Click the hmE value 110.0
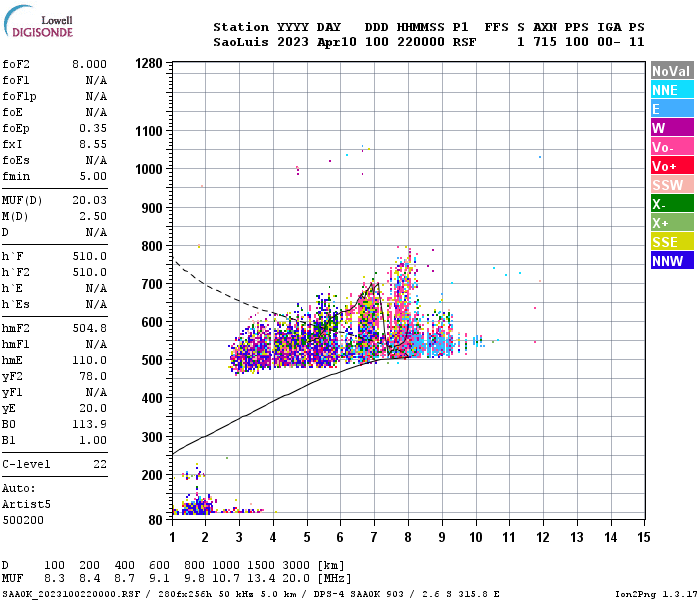 coord(89,360)
